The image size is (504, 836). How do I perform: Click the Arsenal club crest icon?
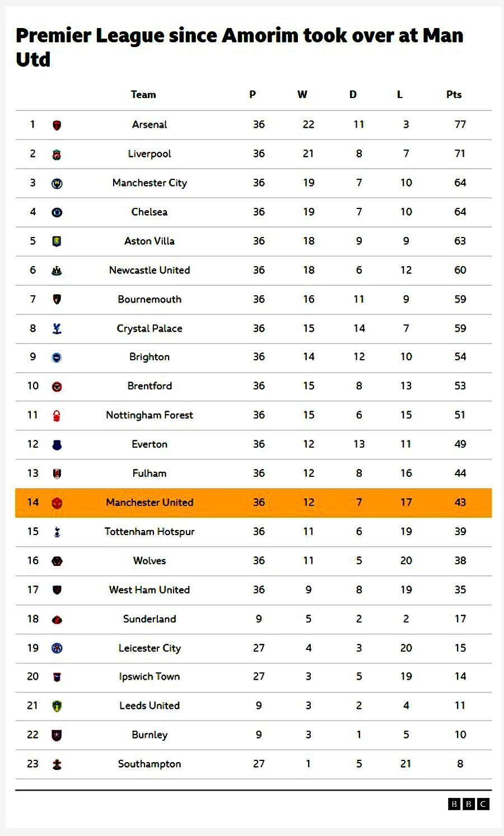pyautogui.click(x=57, y=125)
